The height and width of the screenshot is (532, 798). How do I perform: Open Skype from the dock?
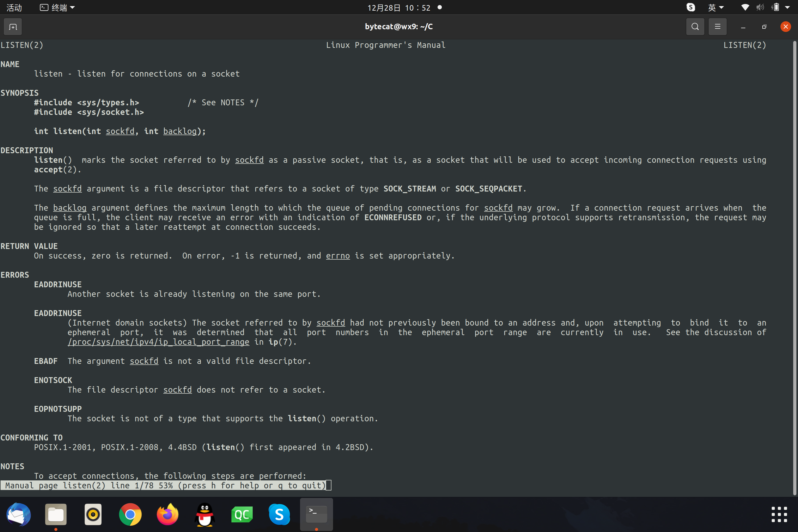(279, 514)
